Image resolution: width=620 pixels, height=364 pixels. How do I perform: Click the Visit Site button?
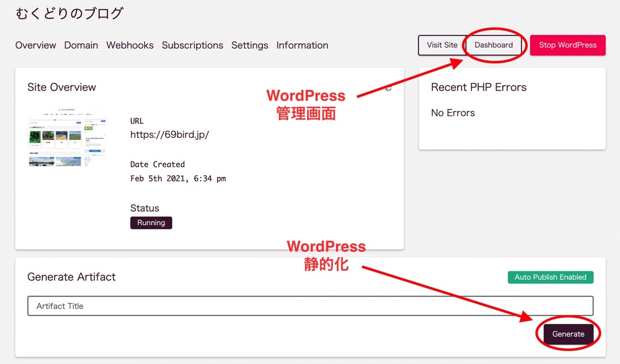442,45
